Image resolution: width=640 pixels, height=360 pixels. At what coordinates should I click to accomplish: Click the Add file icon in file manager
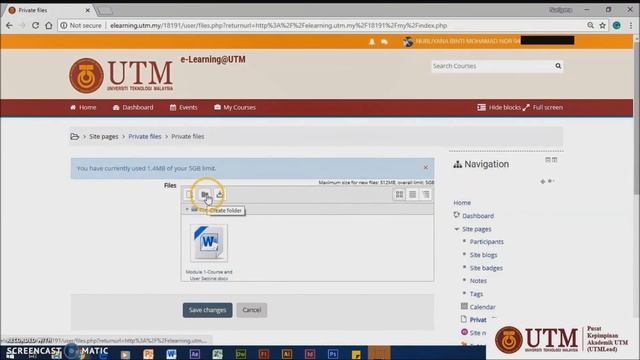pyautogui.click(x=189, y=194)
